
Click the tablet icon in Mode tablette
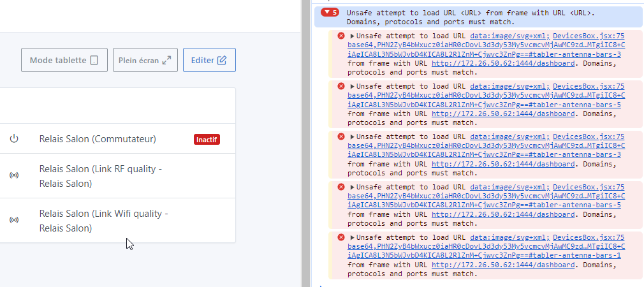click(94, 61)
